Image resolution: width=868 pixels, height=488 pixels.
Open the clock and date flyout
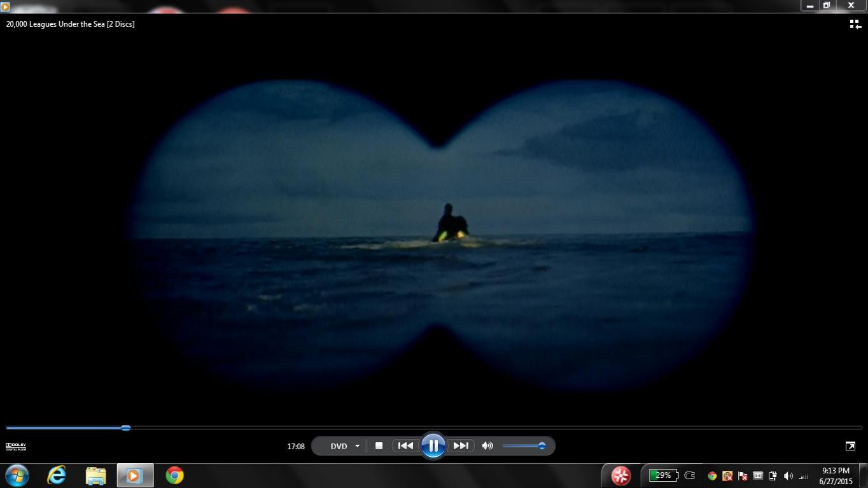tap(836, 476)
